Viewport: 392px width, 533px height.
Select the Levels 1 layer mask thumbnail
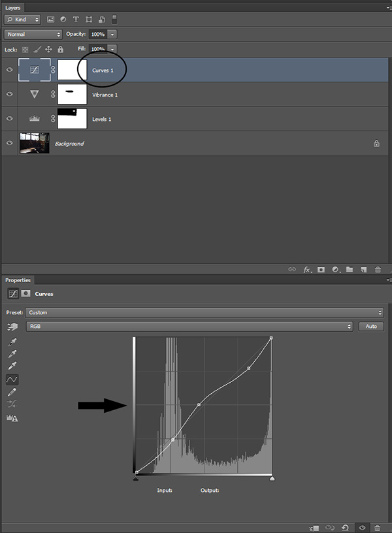coord(72,119)
